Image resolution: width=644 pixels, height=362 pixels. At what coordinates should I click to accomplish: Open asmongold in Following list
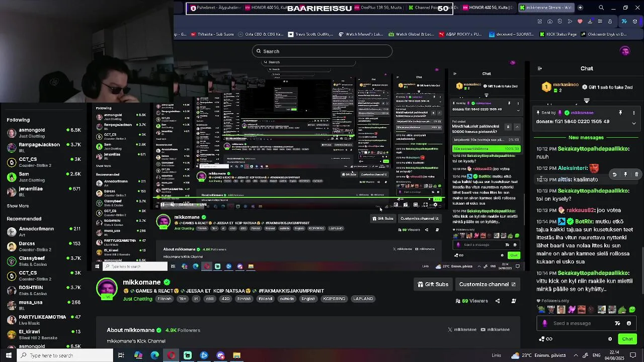pos(43,133)
